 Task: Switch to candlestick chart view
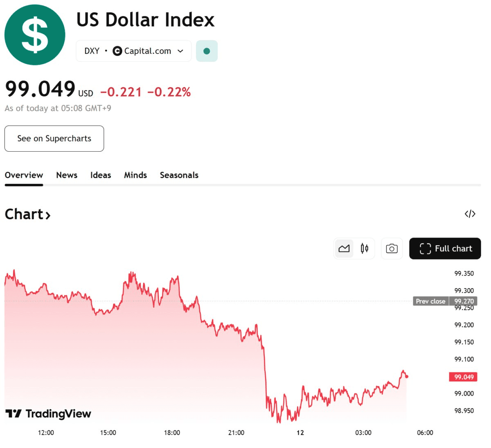(x=364, y=249)
